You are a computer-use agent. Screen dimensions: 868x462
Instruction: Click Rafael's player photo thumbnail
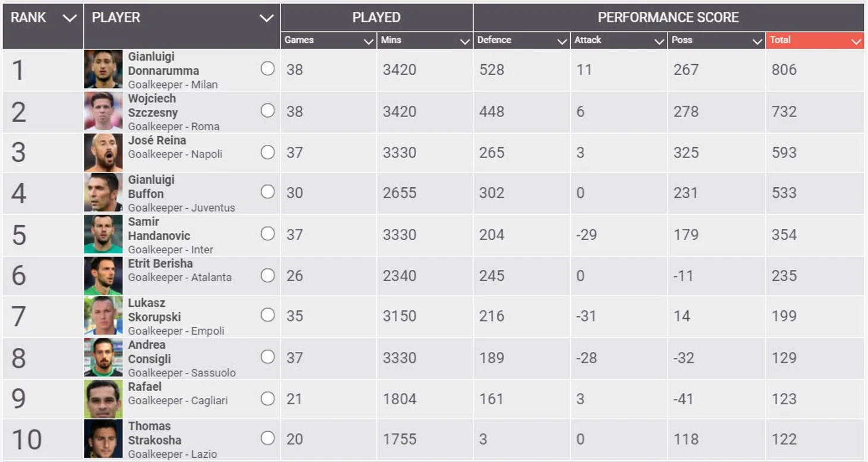[103, 399]
